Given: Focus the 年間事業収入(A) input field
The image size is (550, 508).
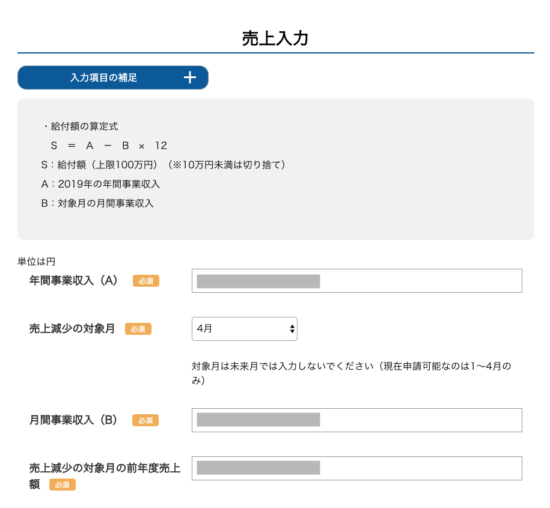Looking at the screenshot, I should 357,281.
